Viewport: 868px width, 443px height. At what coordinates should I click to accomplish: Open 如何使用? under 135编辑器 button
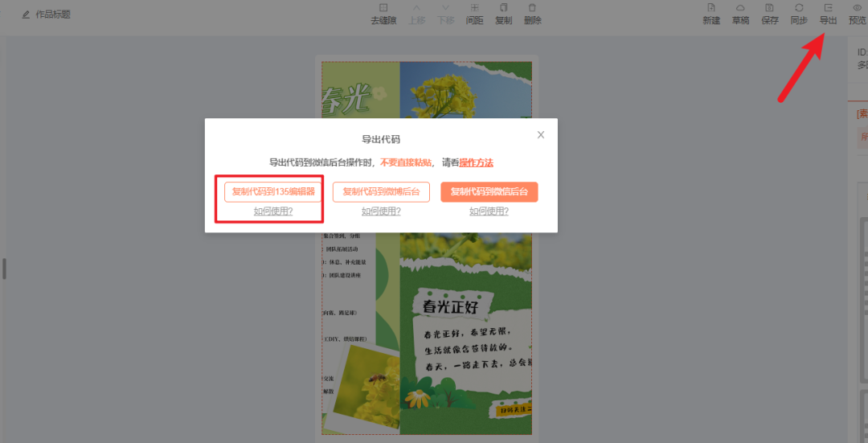pos(273,211)
